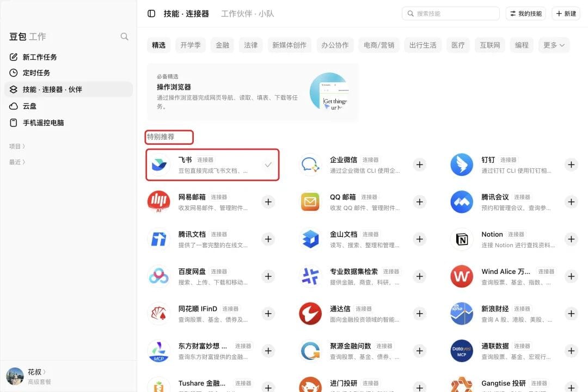Switch to the 开学季 tab
Image resolution: width=588 pixels, height=392 pixels.
point(191,45)
